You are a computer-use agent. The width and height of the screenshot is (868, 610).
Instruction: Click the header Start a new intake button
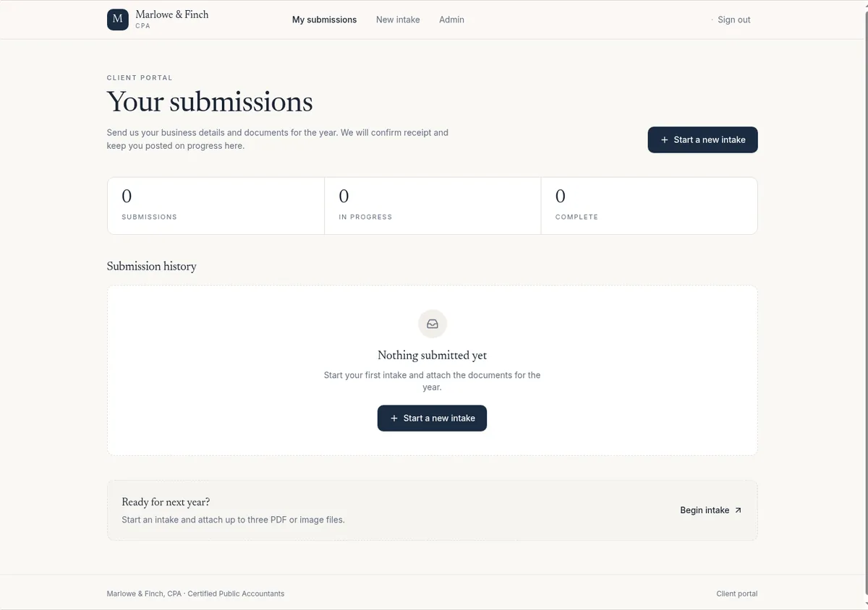(702, 139)
